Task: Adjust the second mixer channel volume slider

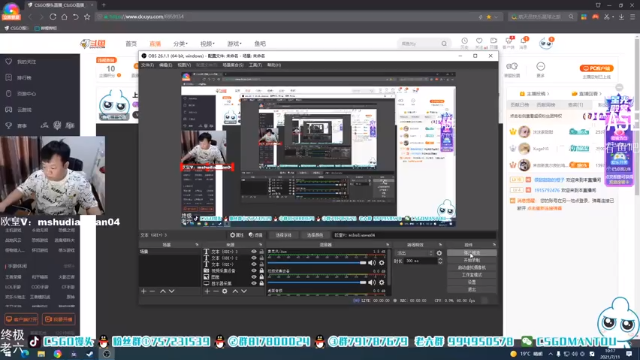Action: [x=317, y=282]
